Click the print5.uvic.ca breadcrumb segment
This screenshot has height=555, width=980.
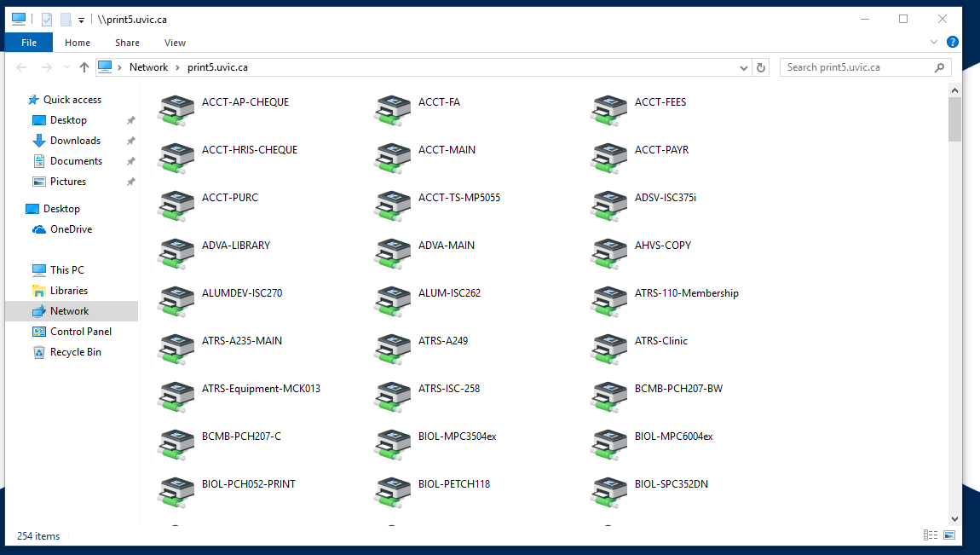click(217, 67)
